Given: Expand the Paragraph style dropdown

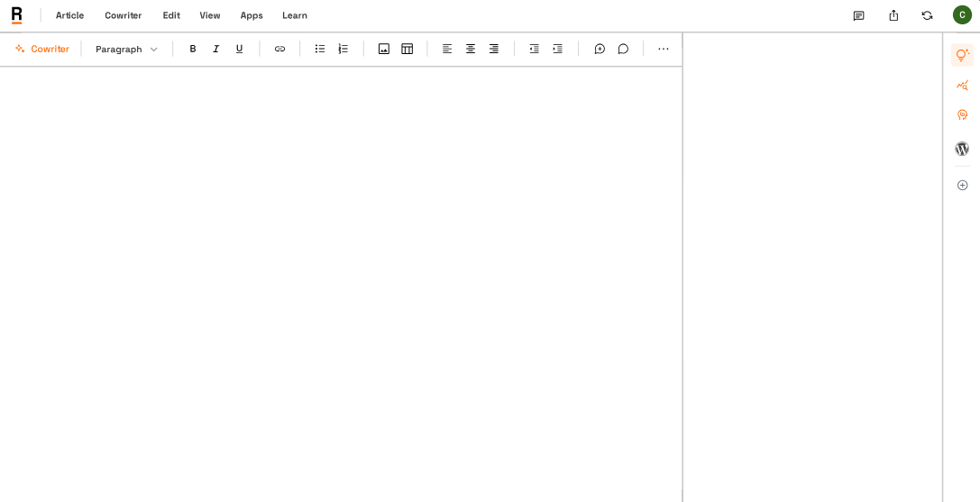Looking at the screenshot, I should click(x=126, y=49).
